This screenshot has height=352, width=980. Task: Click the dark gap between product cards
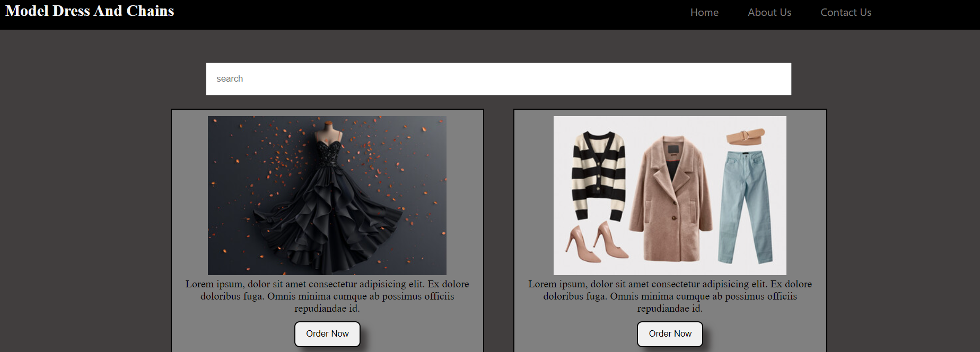(x=498, y=228)
